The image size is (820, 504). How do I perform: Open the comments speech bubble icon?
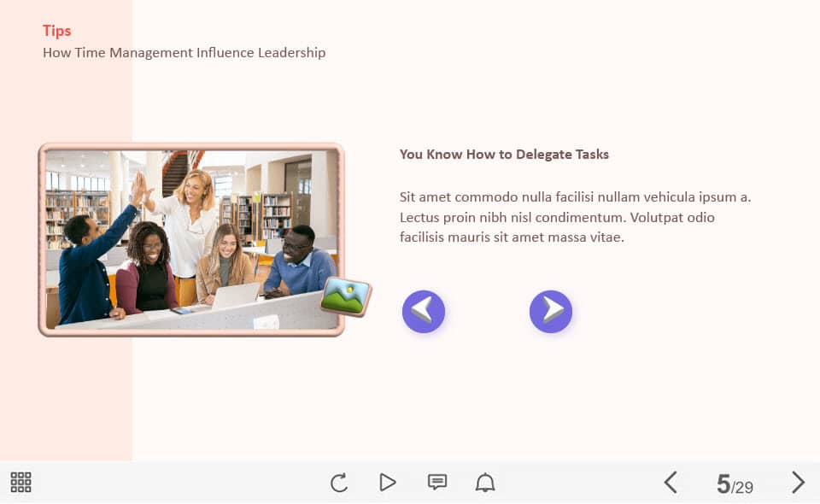(437, 483)
